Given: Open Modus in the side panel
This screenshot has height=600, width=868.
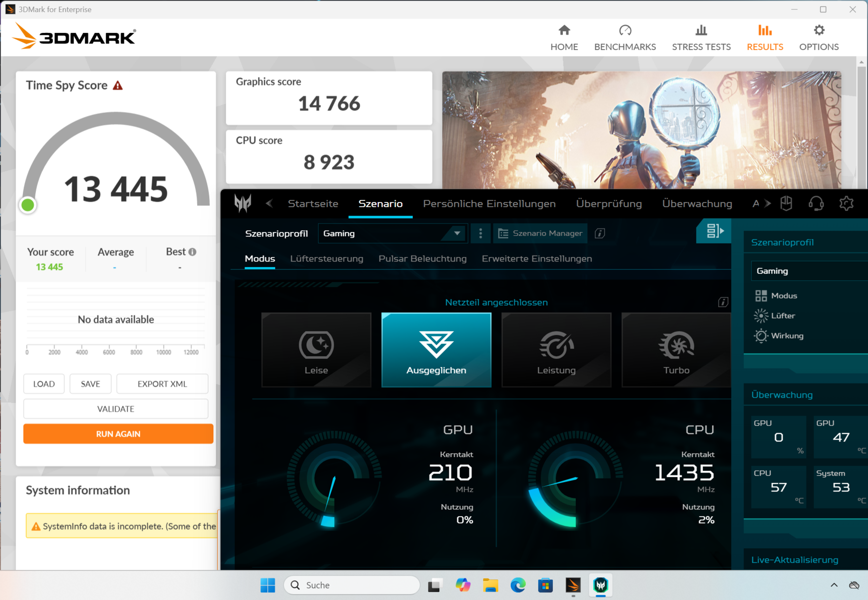Looking at the screenshot, I should tap(776, 295).
